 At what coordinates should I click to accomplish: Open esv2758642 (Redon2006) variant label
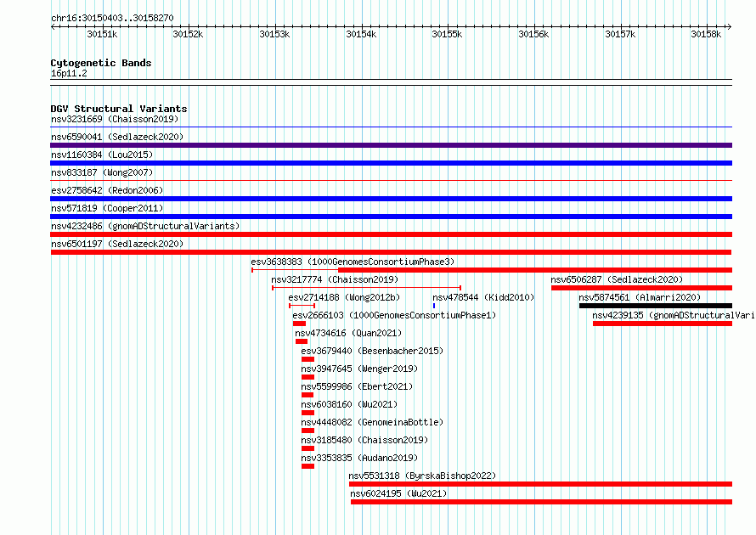[x=107, y=190]
